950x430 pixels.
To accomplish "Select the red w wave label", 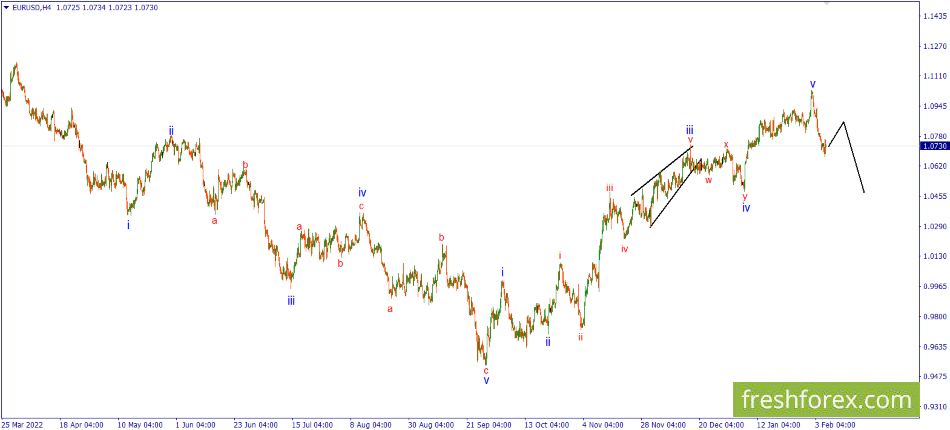I will [708, 180].
